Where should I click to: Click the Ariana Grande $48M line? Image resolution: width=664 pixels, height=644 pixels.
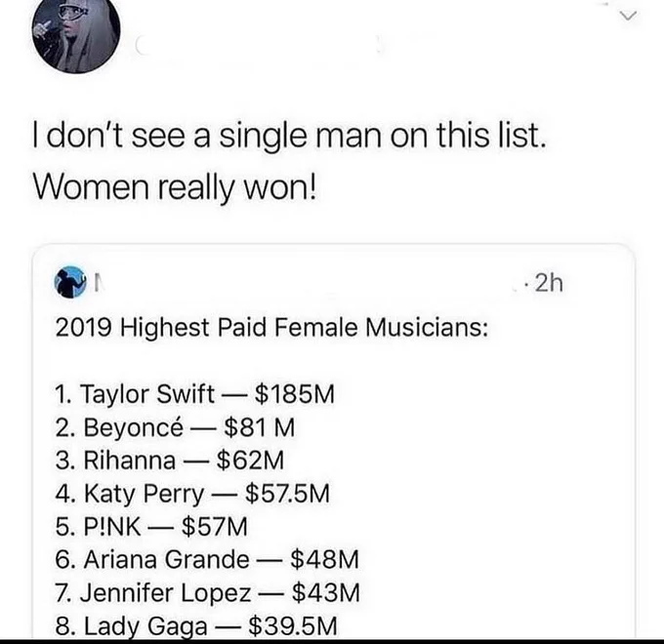[x=207, y=559]
